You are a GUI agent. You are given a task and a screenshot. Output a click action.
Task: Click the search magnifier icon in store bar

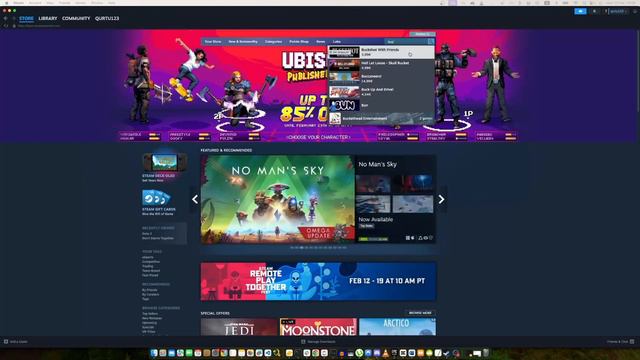pos(431,42)
